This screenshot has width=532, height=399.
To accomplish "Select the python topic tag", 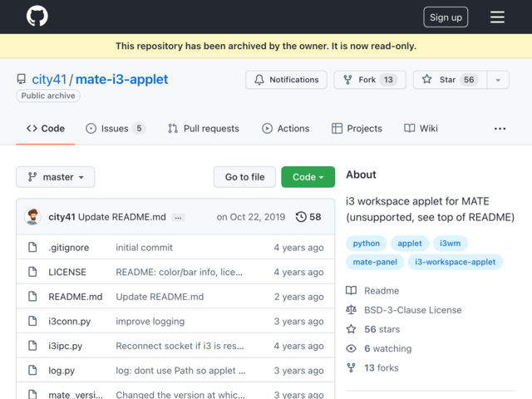I will pos(366,244).
